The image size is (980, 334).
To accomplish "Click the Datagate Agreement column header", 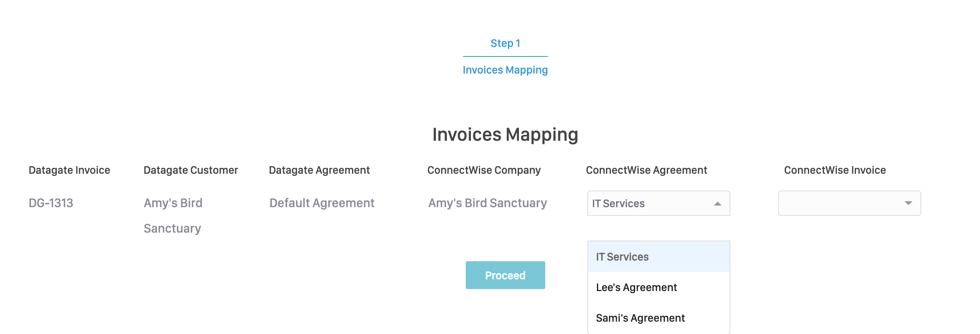I will pyautogui.click(x=319, y=170).
